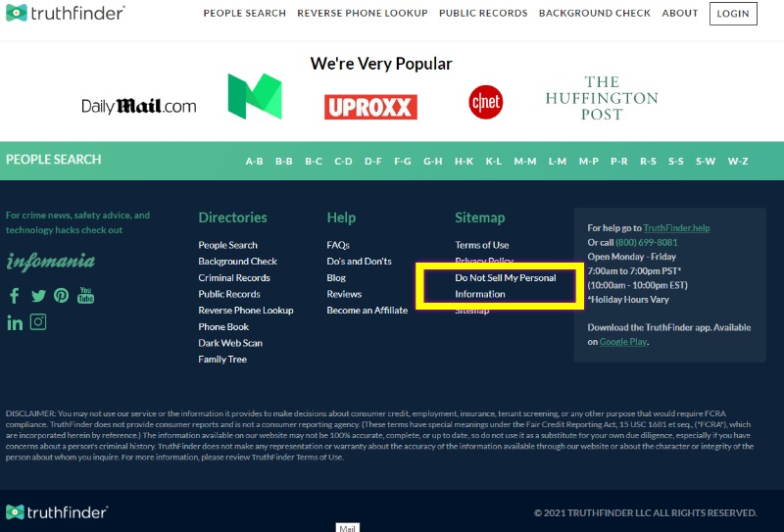The height and width of the screenshot is (532, 784).
Task: Open the YouTube icon in footer
Action: 85,295
